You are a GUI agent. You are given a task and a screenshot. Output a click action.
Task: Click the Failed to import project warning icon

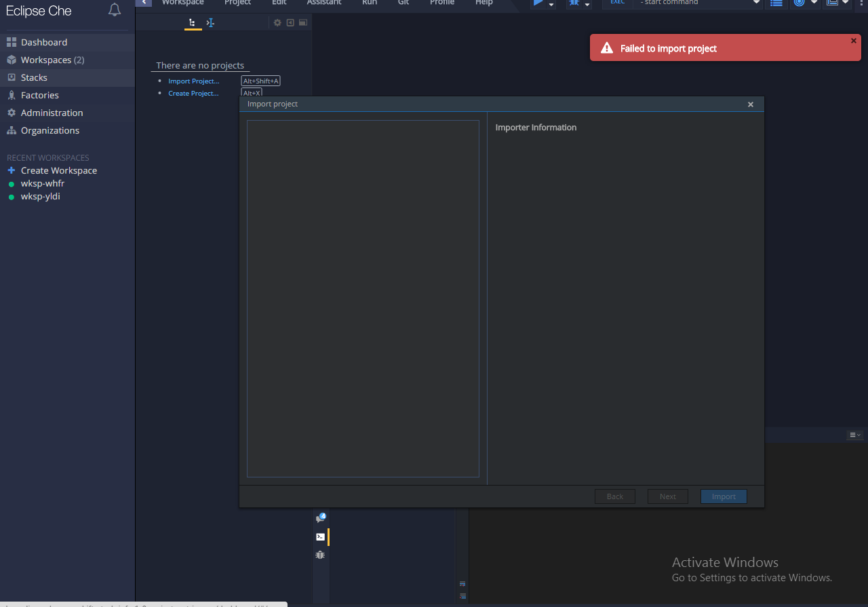click(608, 48)
